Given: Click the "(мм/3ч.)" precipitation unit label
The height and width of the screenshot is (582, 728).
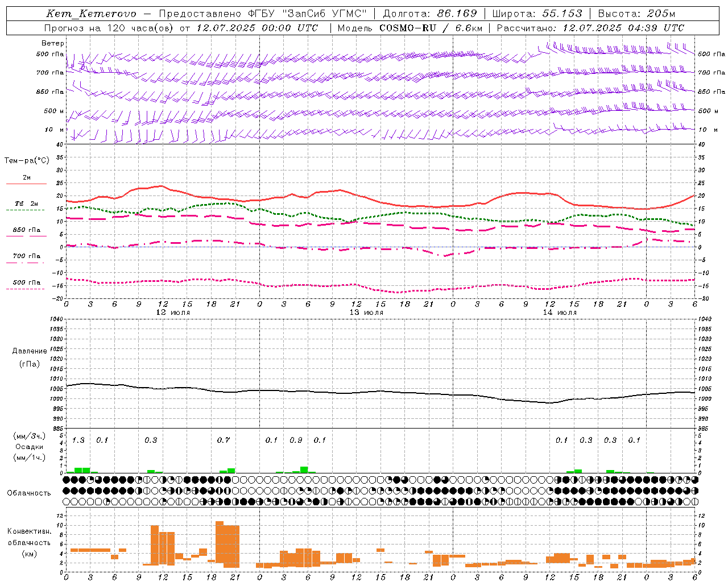Looking at the screenshot, I should (29, 436).
